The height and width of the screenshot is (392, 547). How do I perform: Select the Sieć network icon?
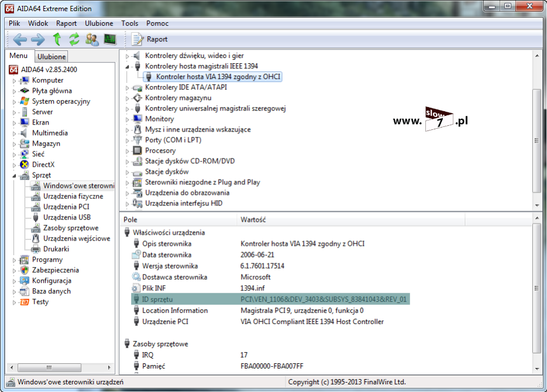click(x=25, y=154)
